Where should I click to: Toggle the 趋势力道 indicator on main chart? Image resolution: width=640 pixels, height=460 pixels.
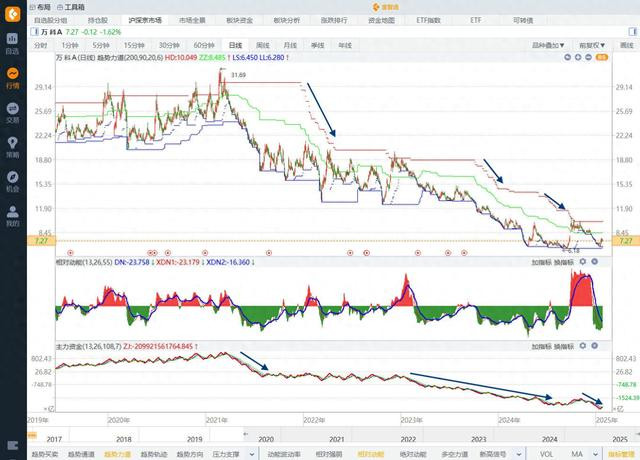coord(117,453)
